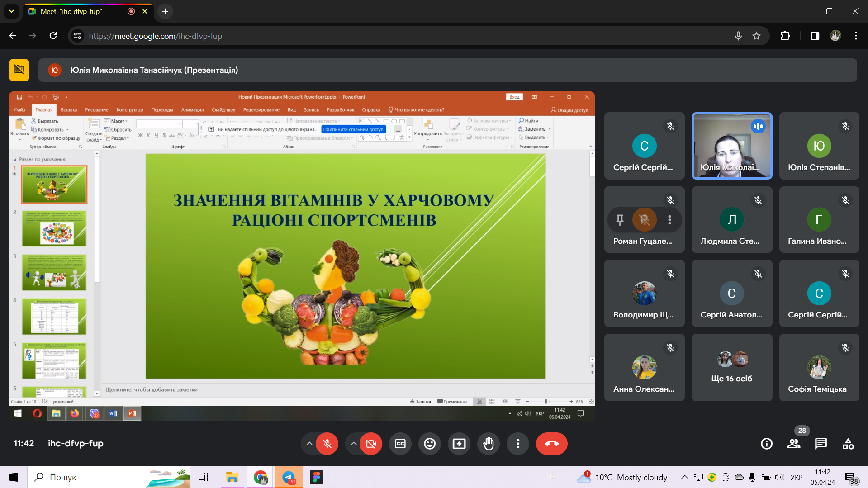Viewport: 868px width, 488px height.
Task: Open activities shapes icon
Action: pyautogui.click(x=848, y=444)
